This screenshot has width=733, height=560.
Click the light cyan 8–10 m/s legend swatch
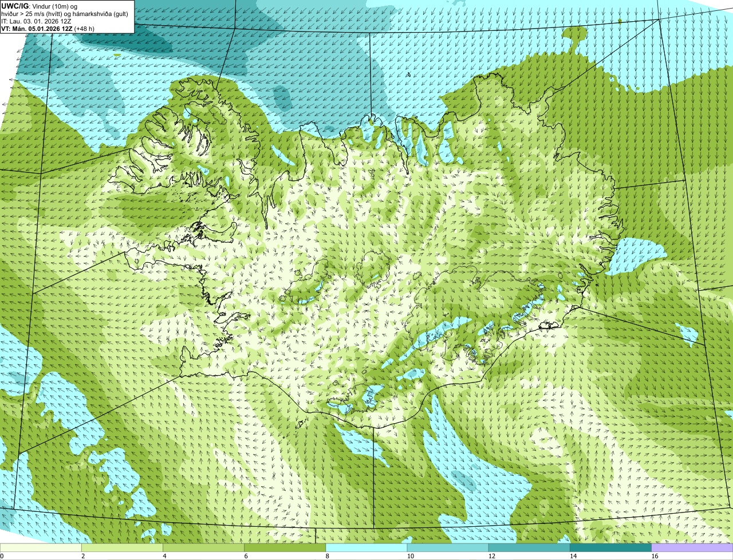(x=367, y=547)
